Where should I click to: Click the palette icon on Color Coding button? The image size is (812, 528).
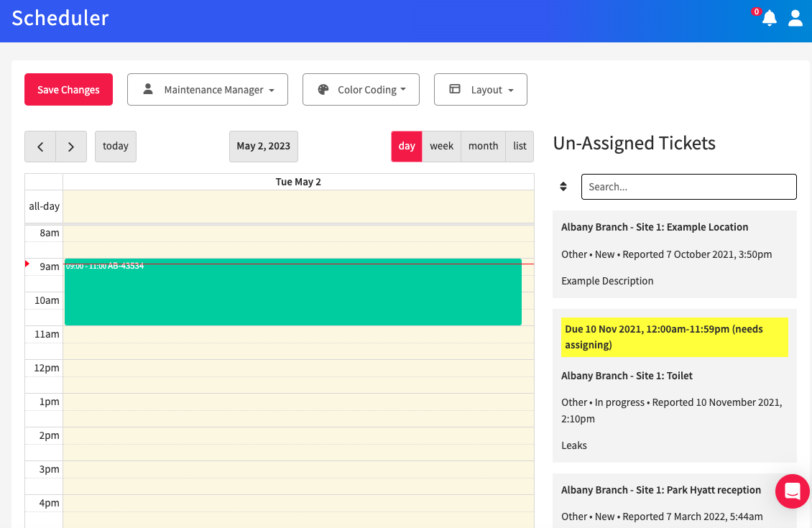323,89
